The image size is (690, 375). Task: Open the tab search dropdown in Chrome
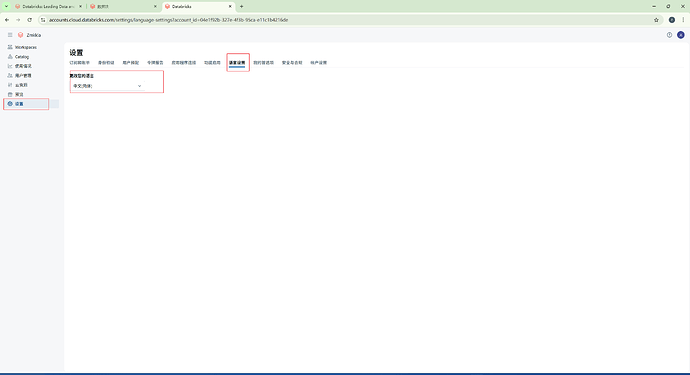(x=6, y=7)
